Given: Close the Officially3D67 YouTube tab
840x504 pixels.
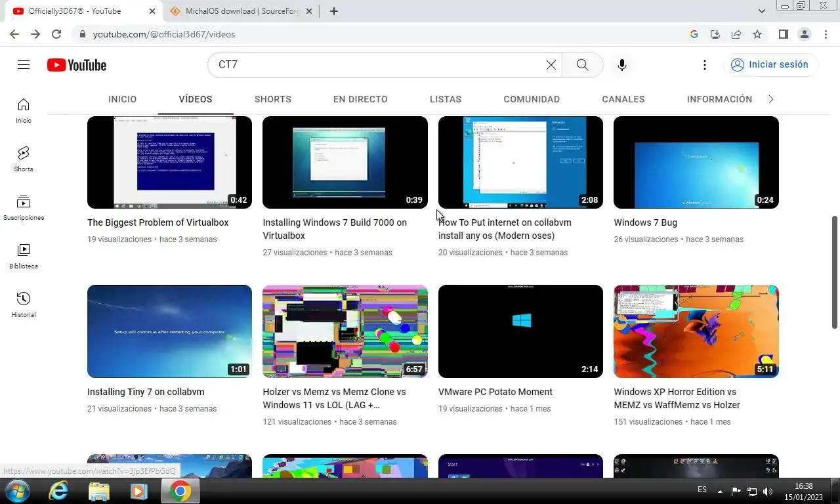Looking at the screenshot, I should point(152,11).
